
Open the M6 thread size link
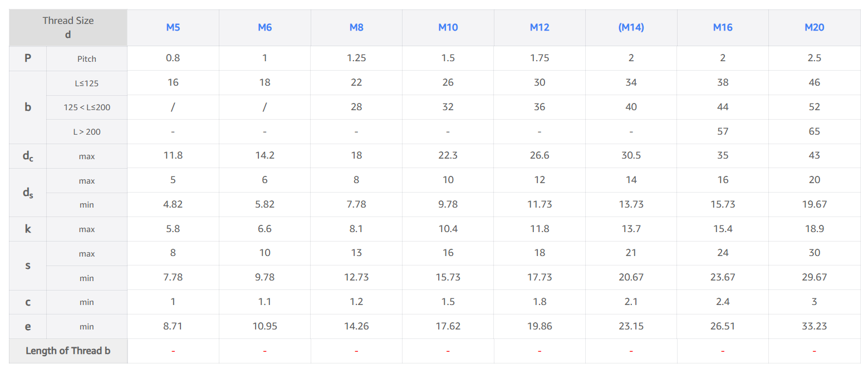pyautogui.click(x=264, y=27)
